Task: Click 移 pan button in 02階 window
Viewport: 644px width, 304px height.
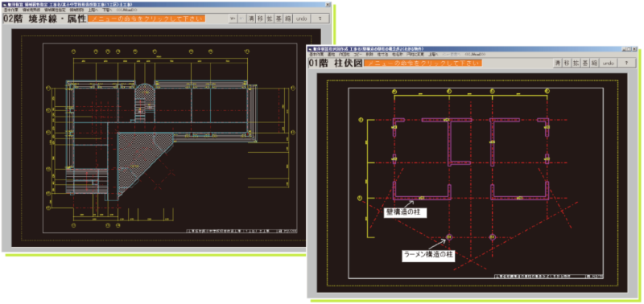Action: [260, 18]
